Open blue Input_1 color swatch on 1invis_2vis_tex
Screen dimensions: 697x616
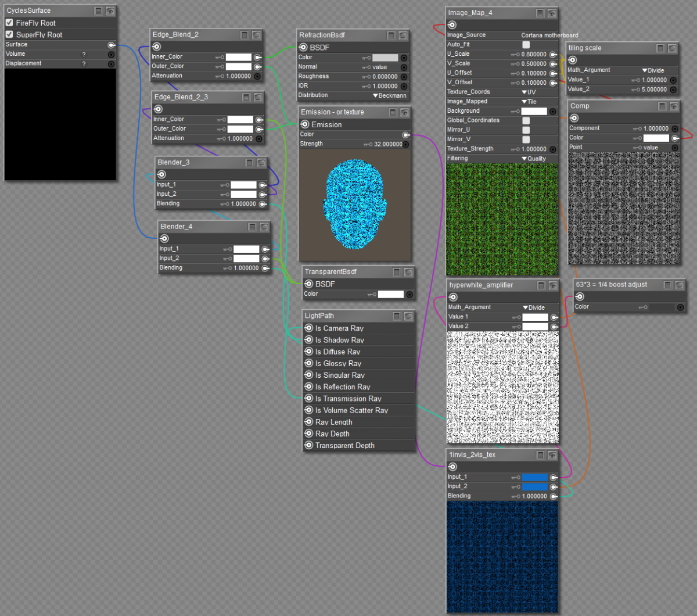(534, 477)
